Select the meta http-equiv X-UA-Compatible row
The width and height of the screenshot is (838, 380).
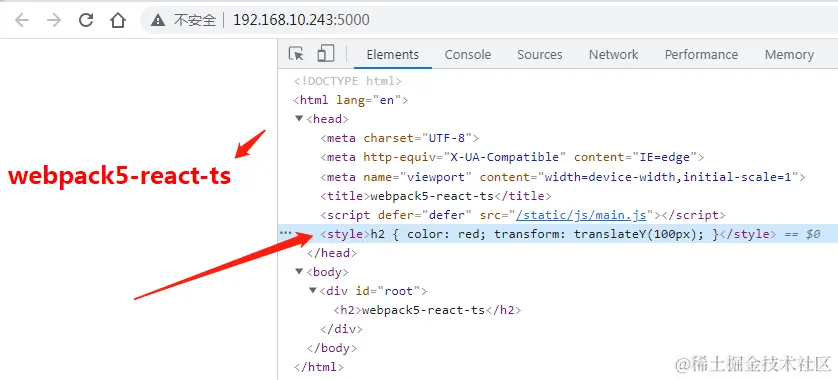512,157
